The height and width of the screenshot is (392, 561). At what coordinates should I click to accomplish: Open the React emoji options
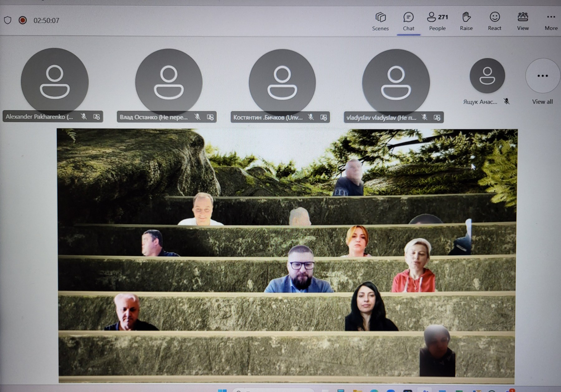click(495, 21)
